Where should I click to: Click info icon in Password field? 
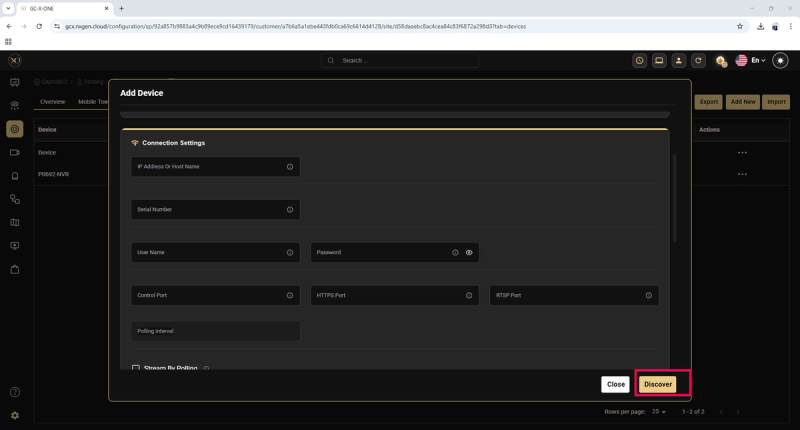tap(455, 252)
